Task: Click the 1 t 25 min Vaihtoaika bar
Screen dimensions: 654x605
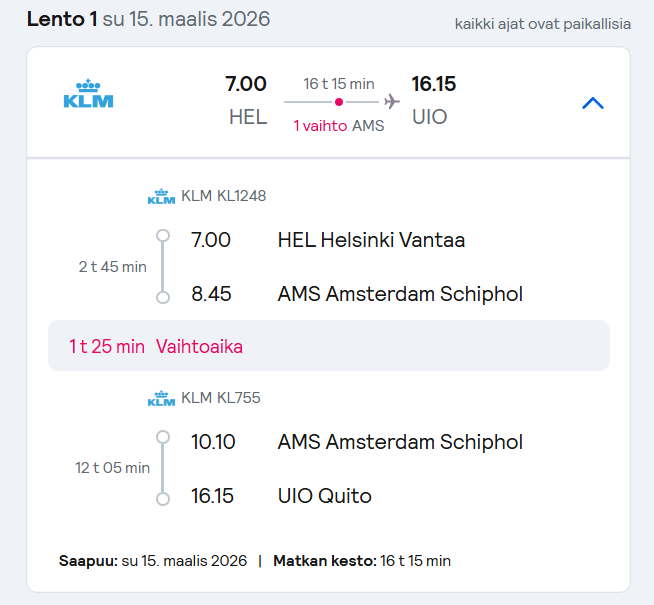Action: pyautogui.click(x=329, y=346)
